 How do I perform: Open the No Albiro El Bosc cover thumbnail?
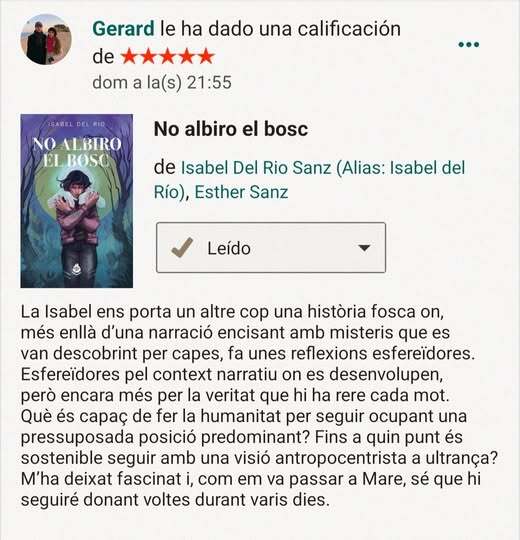pyautogui.click(x=76, y=201)
